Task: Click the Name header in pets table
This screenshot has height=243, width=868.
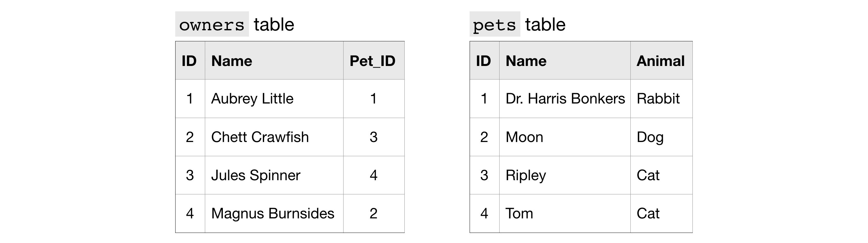Action: pyautogui.click(x=526, y=61)
